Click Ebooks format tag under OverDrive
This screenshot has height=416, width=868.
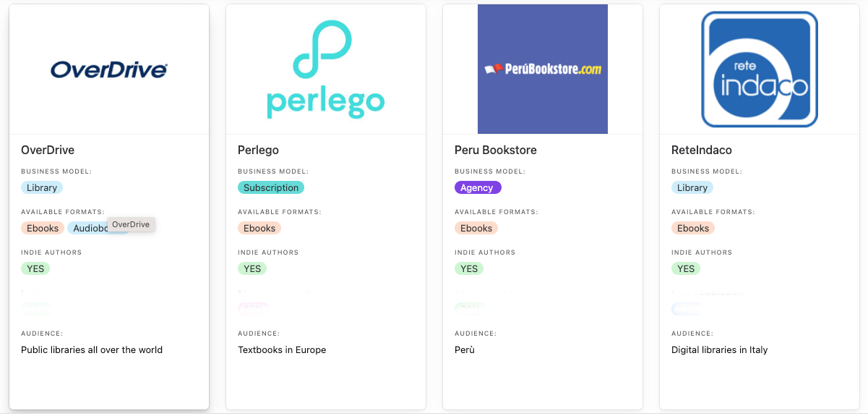[x=43, y=228]
